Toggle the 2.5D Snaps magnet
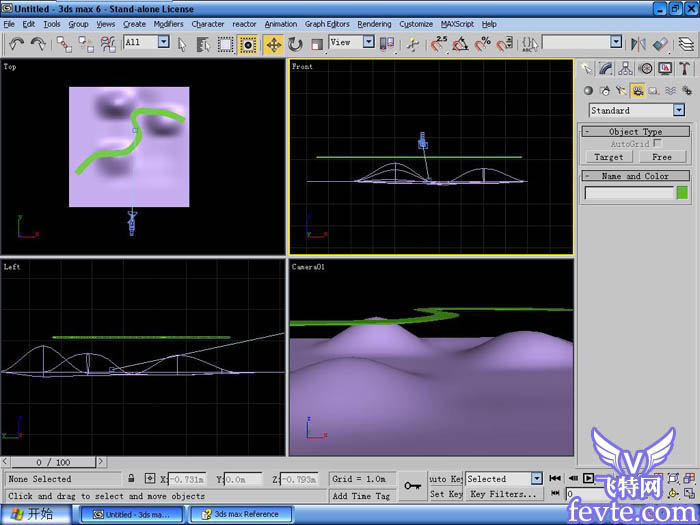Viewport: 700px width, 525px height. tap(439, 44)
